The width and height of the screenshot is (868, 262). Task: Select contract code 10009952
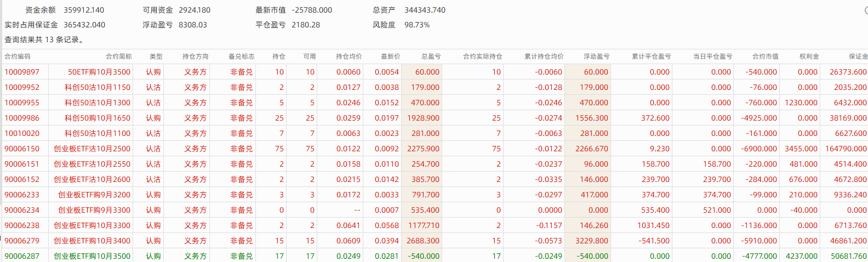coord(22,87)
